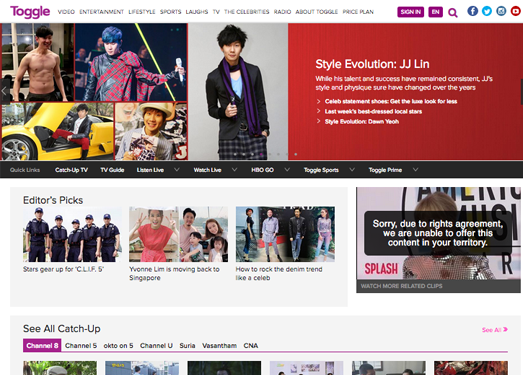
Task: Open C.L.I.F. 5 police cast thumbnail
Action: click(x=72, y=234)
